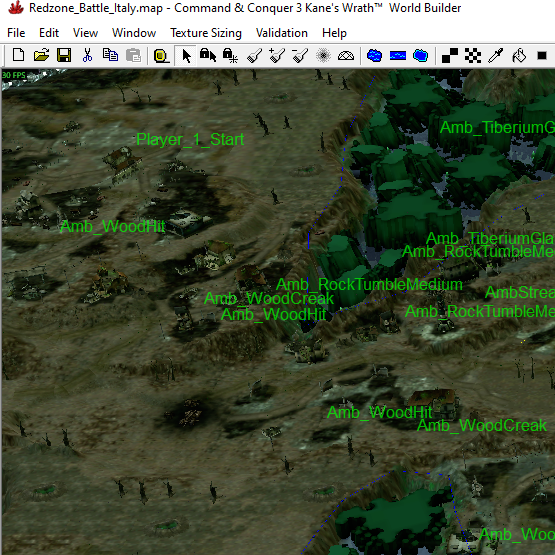Select the brush with plus sign tool
Screen dimensions: 555x555
(277, 56)
